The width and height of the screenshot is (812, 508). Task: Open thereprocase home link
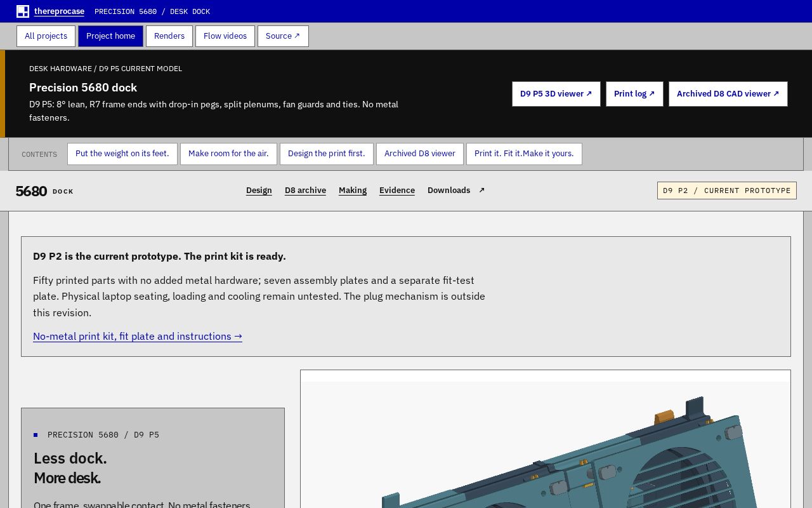click(x=59, y=11)
